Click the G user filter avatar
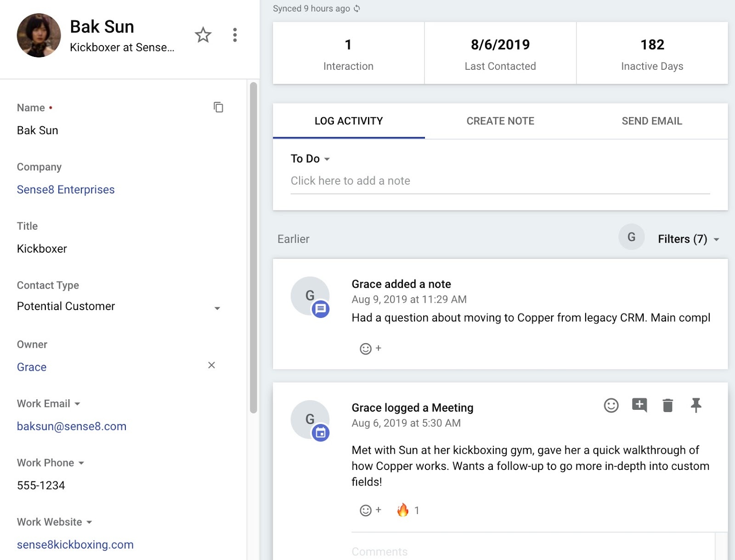The image size is (735, 560). pos(632,237)
